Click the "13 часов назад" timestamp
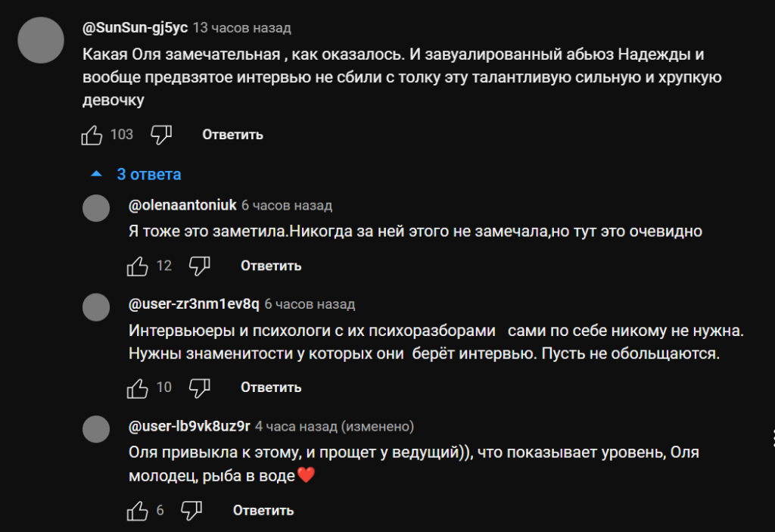This screenshot has width=775, height=532. coord(242,28)
